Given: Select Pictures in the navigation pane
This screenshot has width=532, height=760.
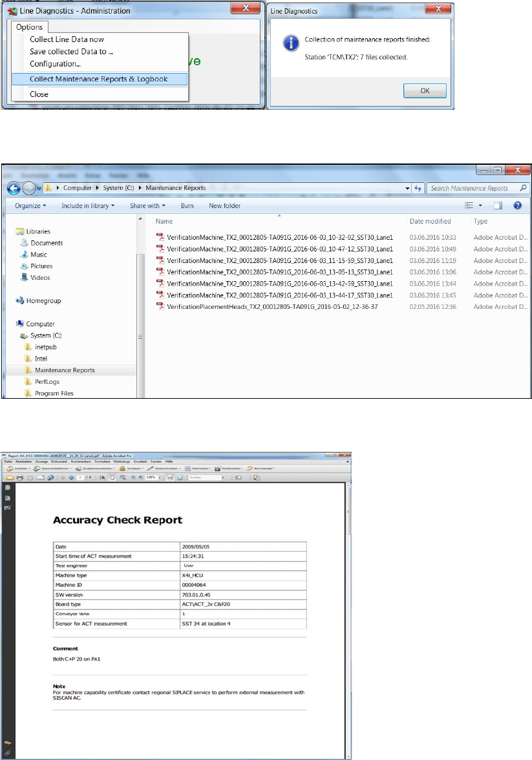Looking at the screenshot, I should pyautogui.click(x=36, y=266).
